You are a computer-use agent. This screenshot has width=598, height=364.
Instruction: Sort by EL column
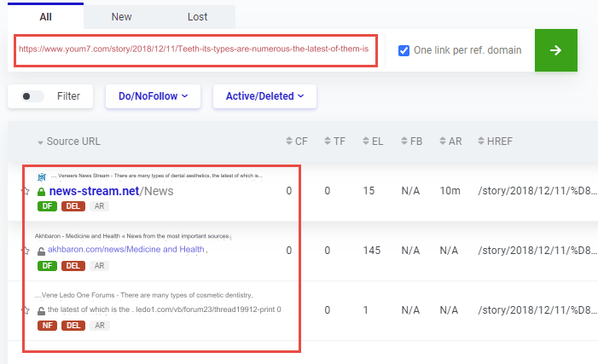(x=373, y=142)
